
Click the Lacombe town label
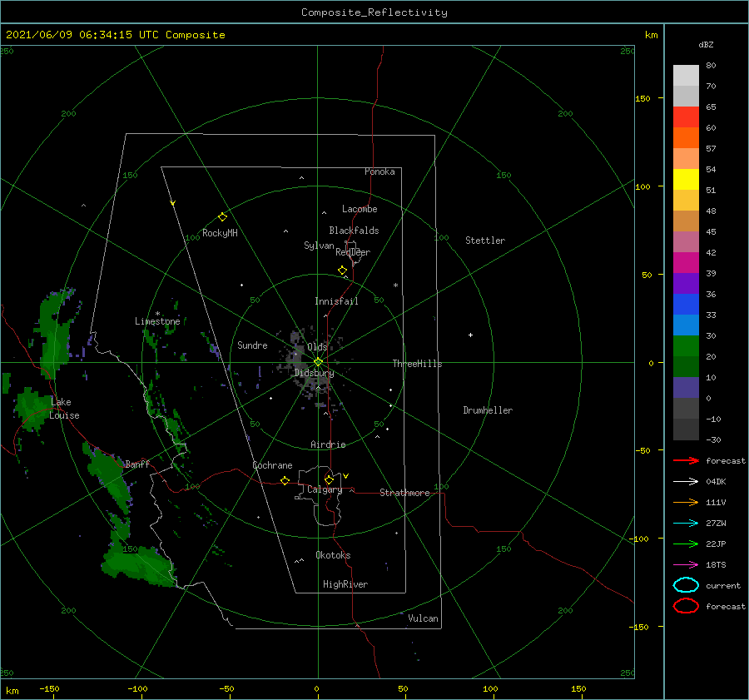(x=360, y=209)
